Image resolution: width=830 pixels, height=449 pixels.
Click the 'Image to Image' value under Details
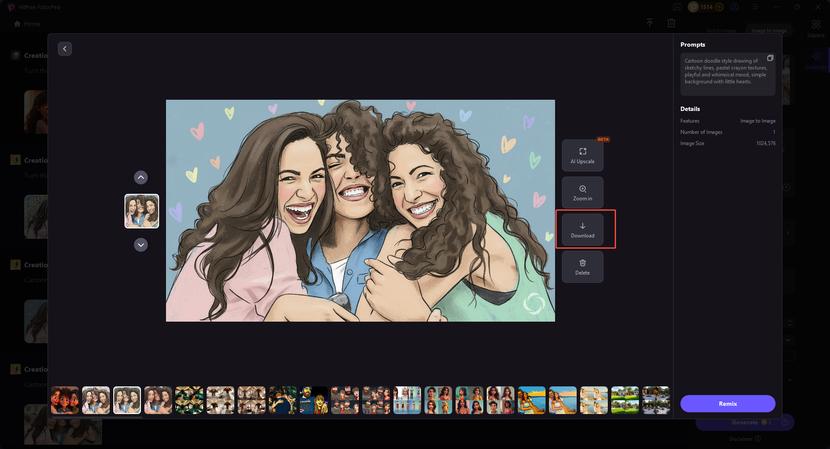point(757,121)
